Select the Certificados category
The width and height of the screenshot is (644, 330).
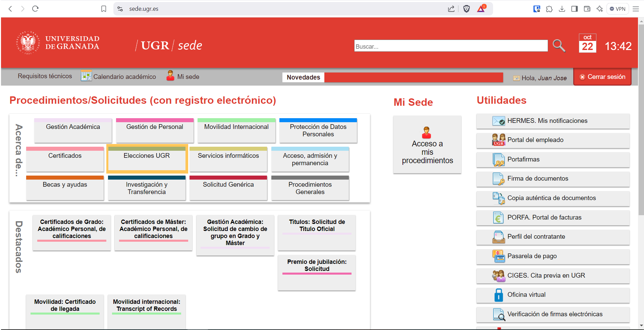click(65, 159)
